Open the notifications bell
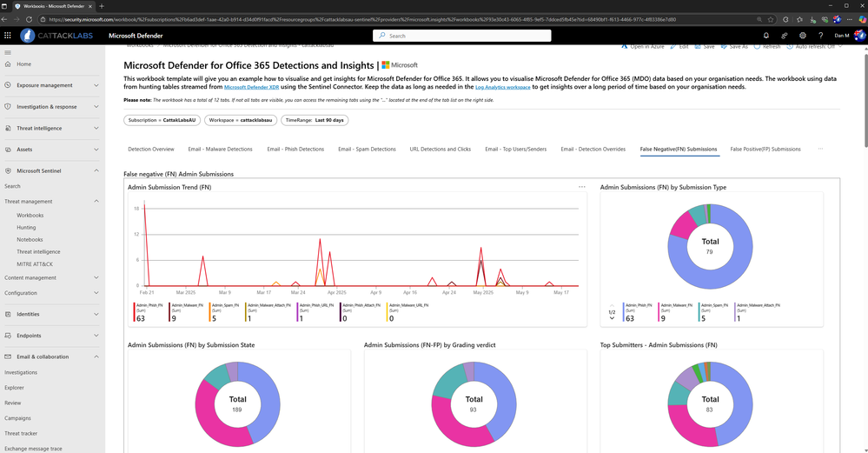This screenshot has height=453, width=868. click(766, 36)
